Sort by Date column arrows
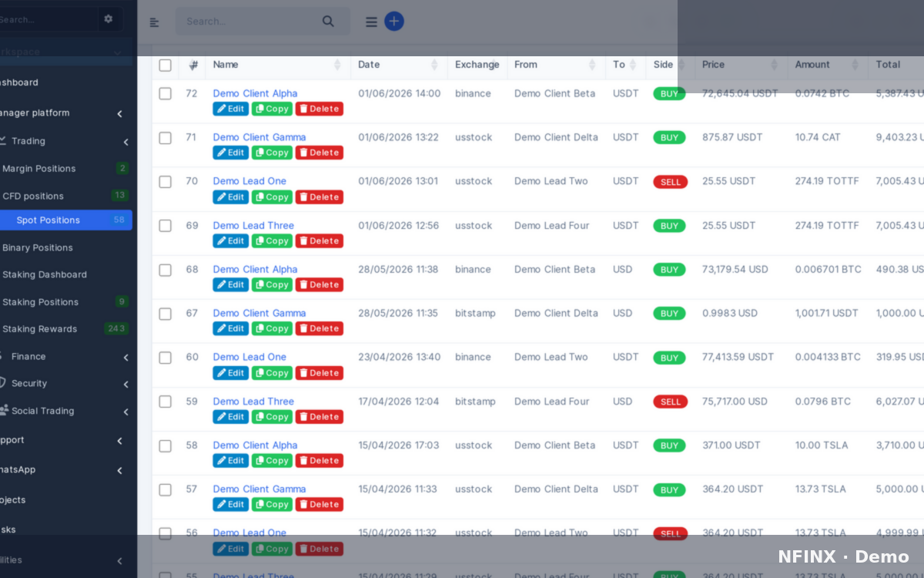Image resolution: width=924 pixels, height=578 pixels. 434,65
